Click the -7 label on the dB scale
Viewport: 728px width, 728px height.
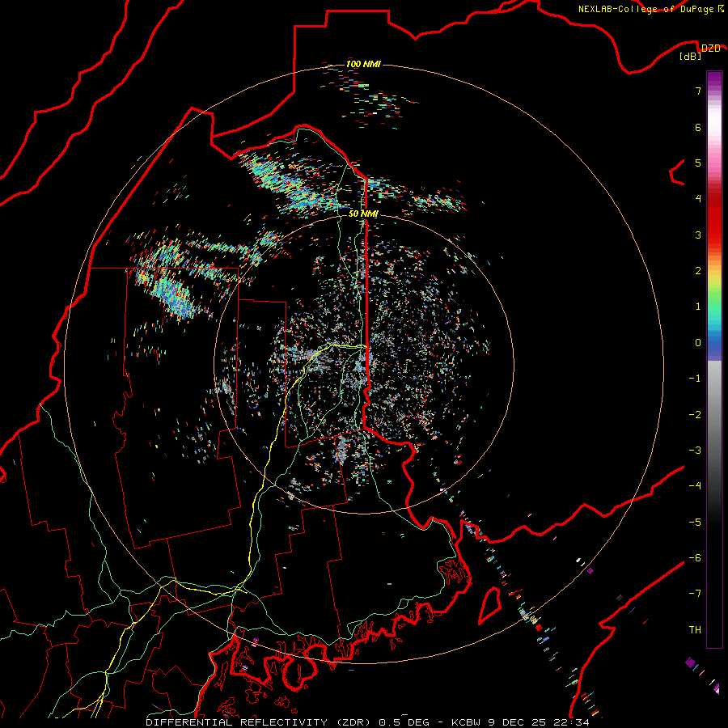[x=695, y=594]
